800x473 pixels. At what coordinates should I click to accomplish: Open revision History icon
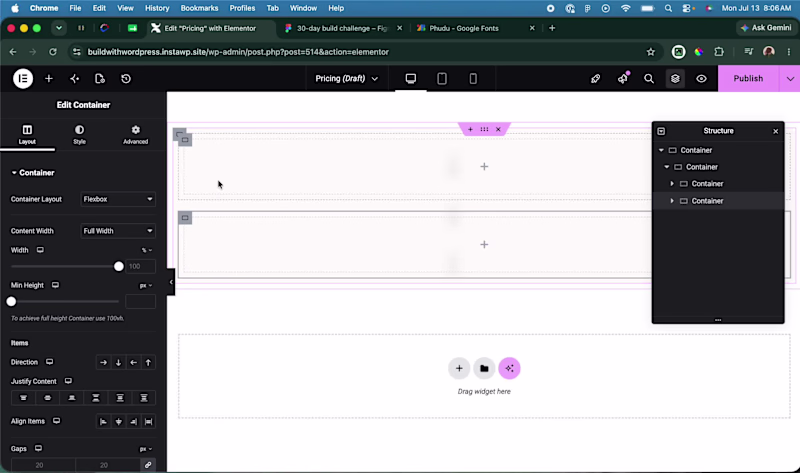(126, 79)
